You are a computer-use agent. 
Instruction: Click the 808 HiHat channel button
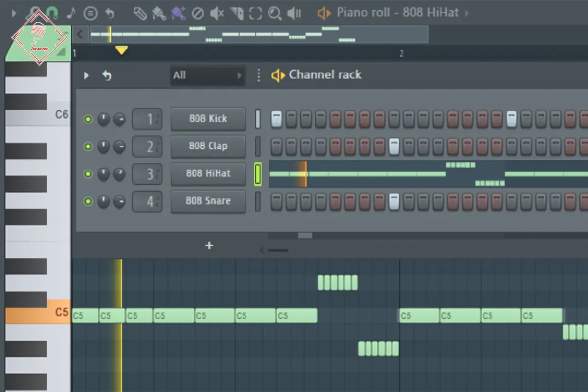pos(208,173)
